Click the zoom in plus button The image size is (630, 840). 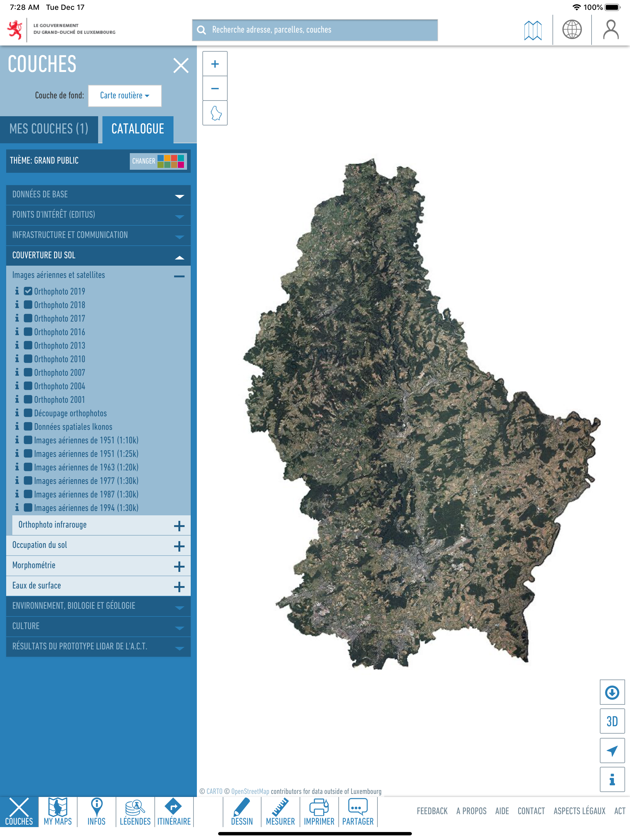(x=215, y=64)
